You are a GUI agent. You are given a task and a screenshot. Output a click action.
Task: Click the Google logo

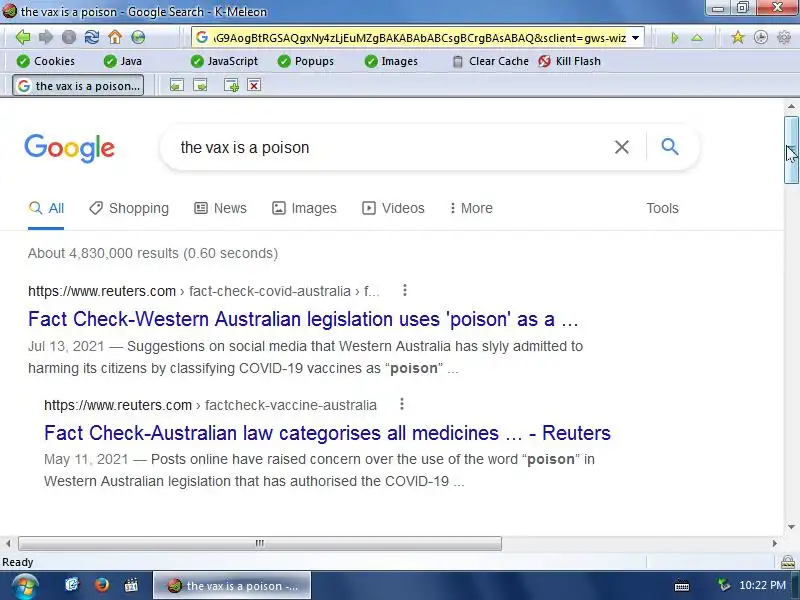[x=69, y=148]
